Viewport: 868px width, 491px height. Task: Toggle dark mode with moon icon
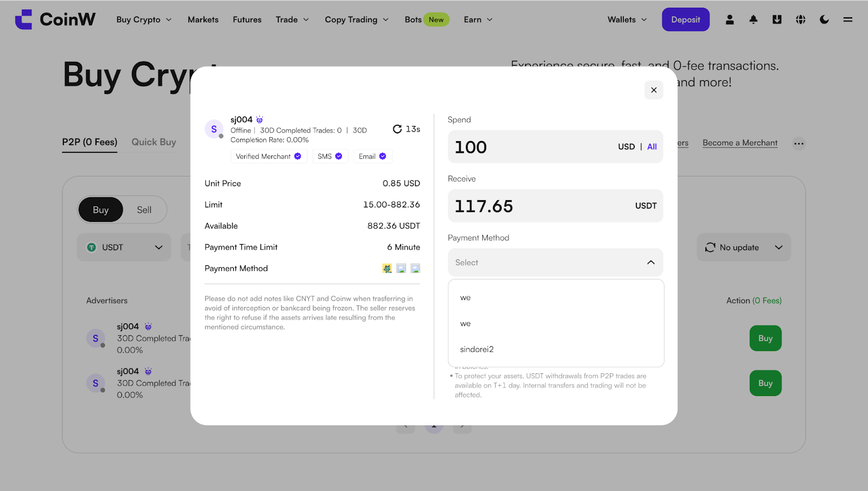pyautogui.click(x=825, y=20)
